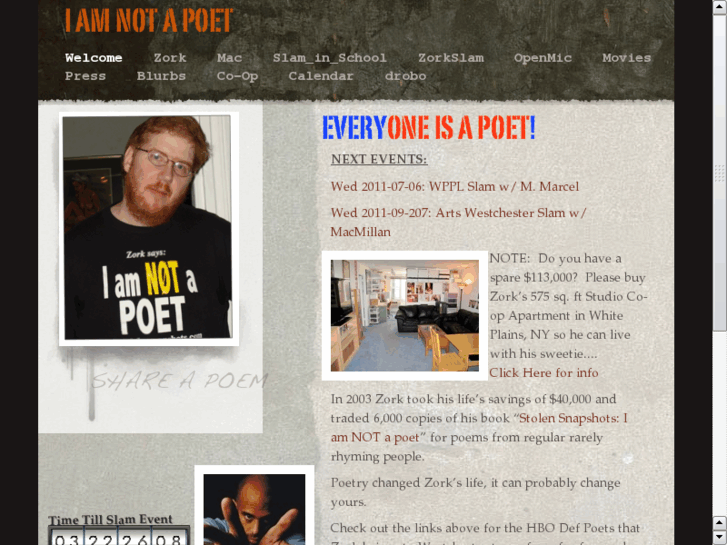Screen dimensions: 727x545
Task: Open the Mac navigation link
Action: click(x=230, y=58)
